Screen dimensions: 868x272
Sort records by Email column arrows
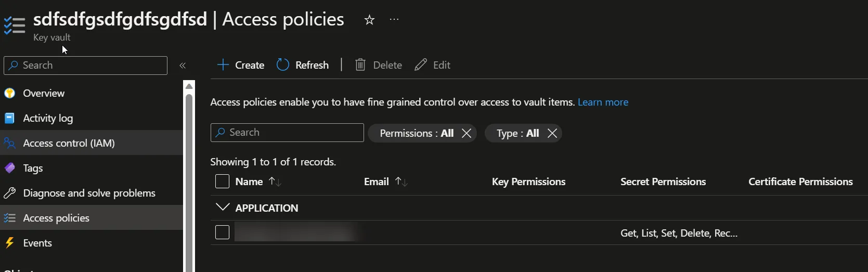coord(401,182)
